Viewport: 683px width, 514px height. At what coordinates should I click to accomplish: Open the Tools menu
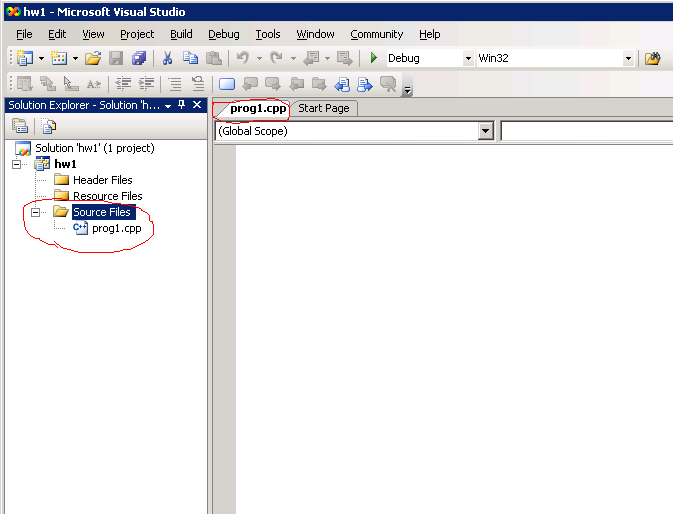(x=268, y=34)
